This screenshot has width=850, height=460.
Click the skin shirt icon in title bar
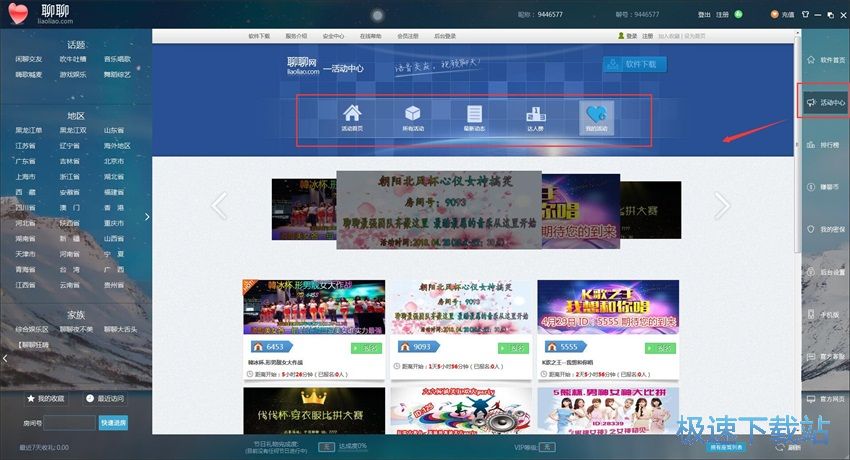coord(806,15)
